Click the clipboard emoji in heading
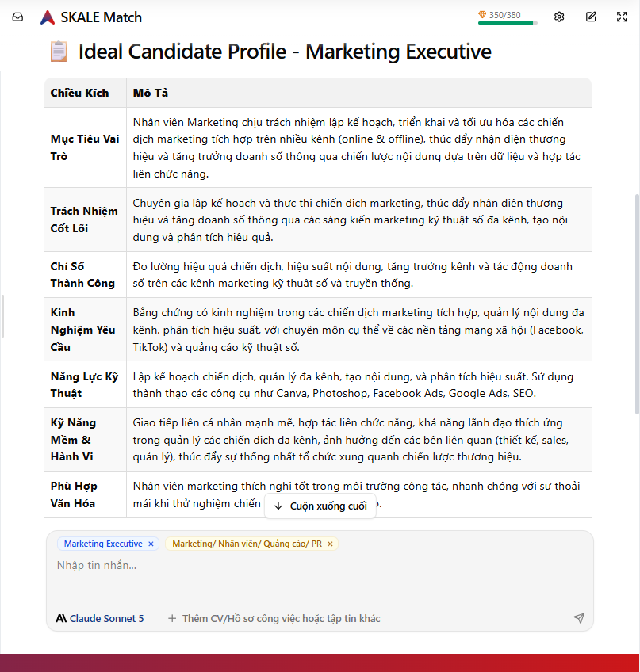Viewport: 640px width, 672px height. point(59,52)
